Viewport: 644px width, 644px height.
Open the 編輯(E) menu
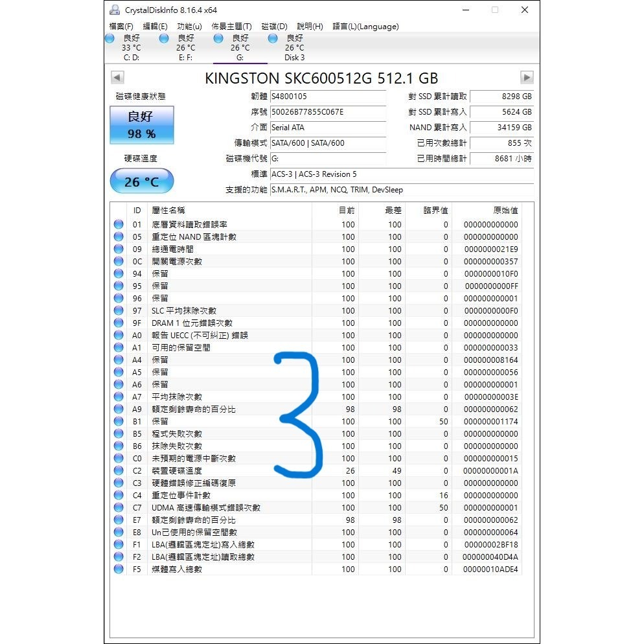pos(155,27)
